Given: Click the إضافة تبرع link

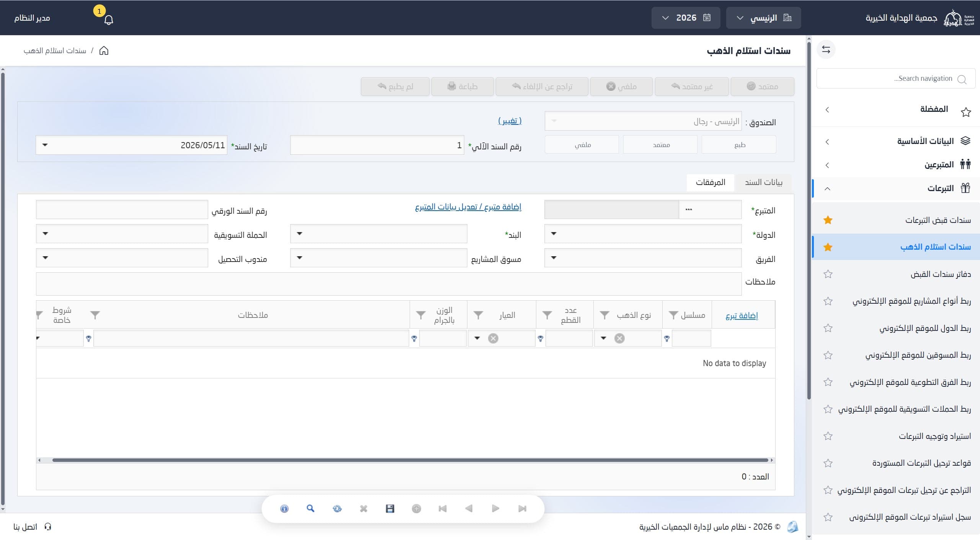Looking at the screenshot, I should coord(742,315).
